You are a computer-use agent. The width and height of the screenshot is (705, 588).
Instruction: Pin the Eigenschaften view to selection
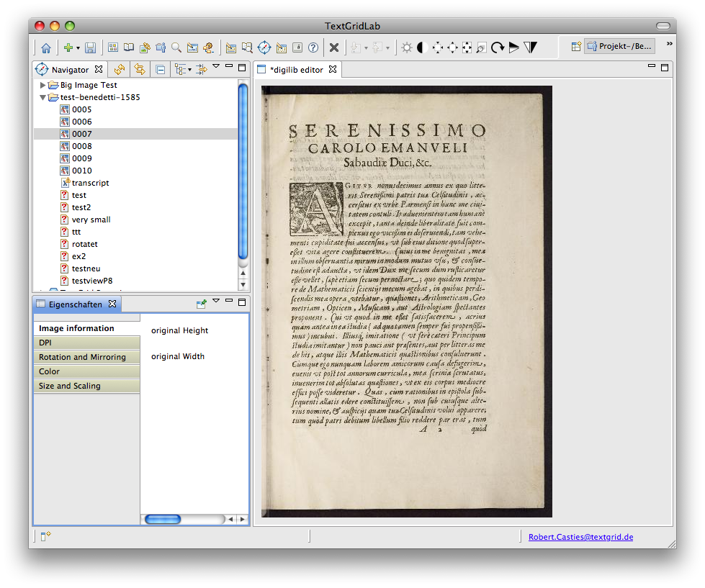pos(202,304)
